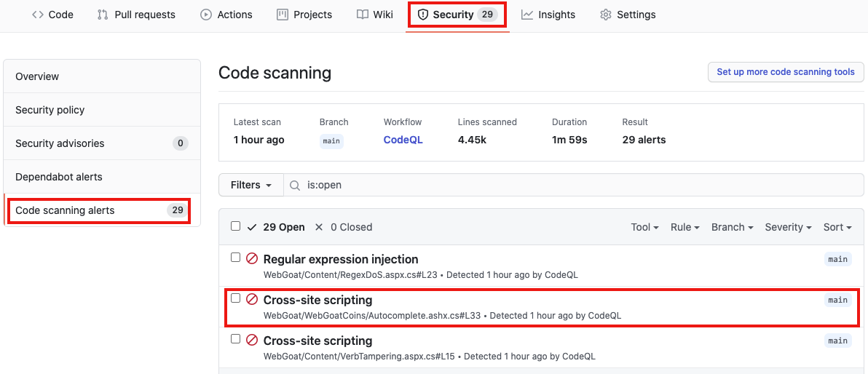
Task: Open the Insights tab
Action: tap(548, 15)
